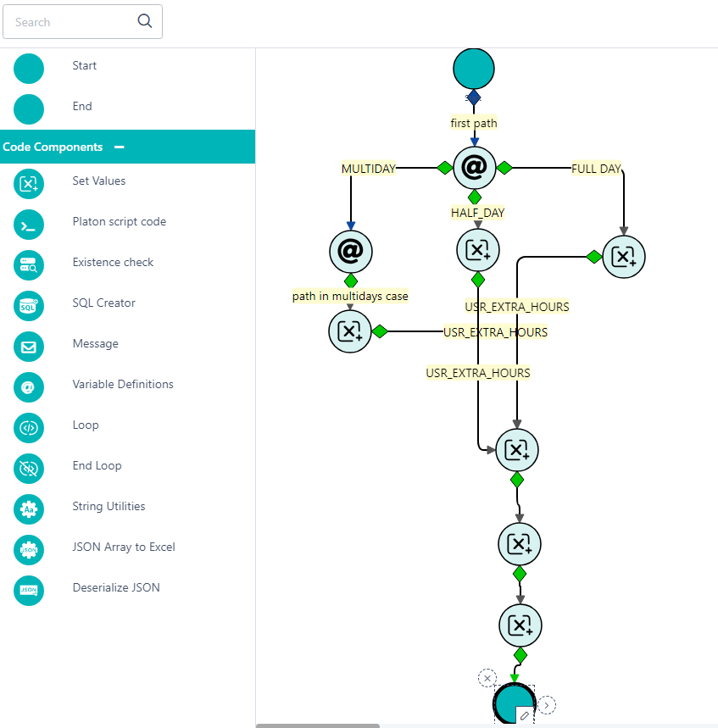Select the Start component icon
This screenshot has width=718, height=728.
tap(29, 68)
